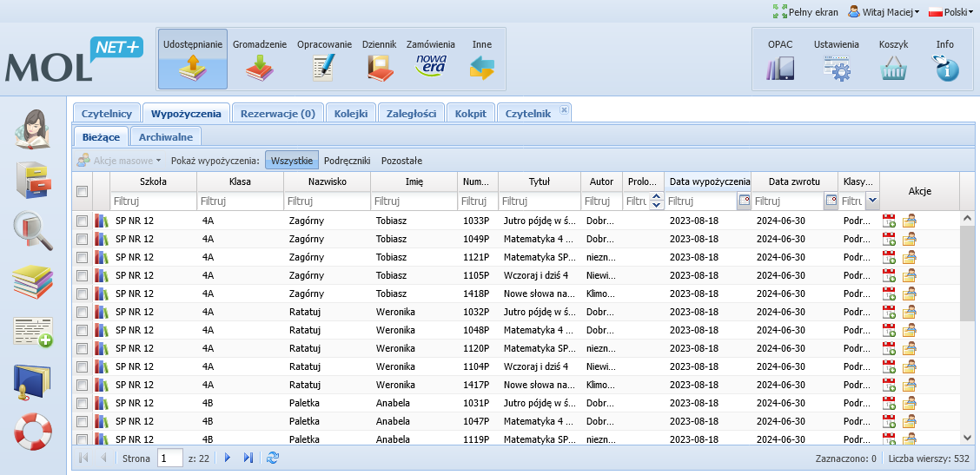The image size is (980, 475).
Task: Check the first Zagórny Tobiasz row checkbox
Action: [x=82, y=221]
